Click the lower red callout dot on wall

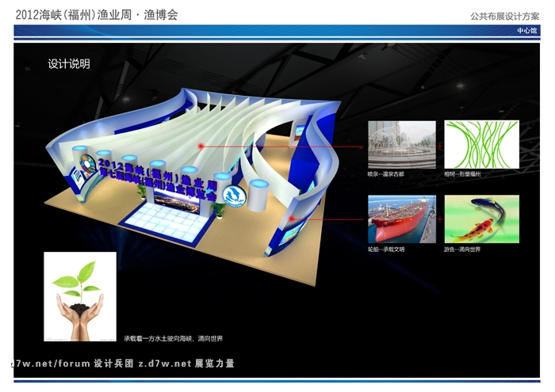292,219
